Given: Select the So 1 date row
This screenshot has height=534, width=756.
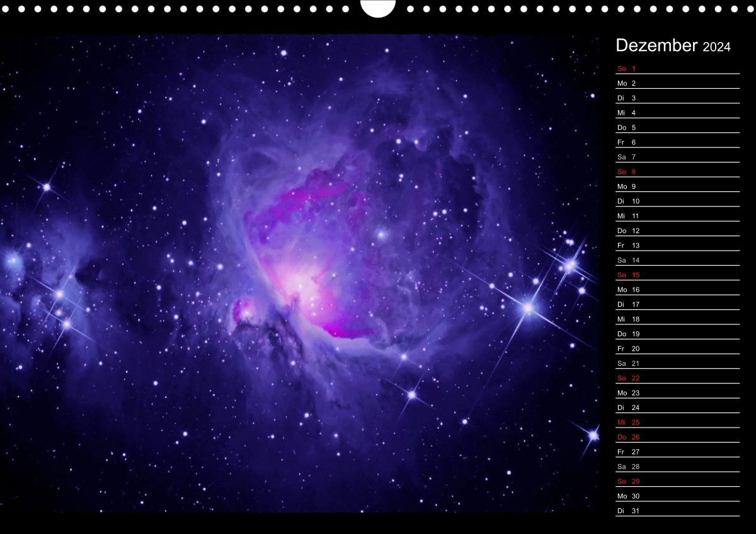Looking at the screenshot, I should [677, 68].
